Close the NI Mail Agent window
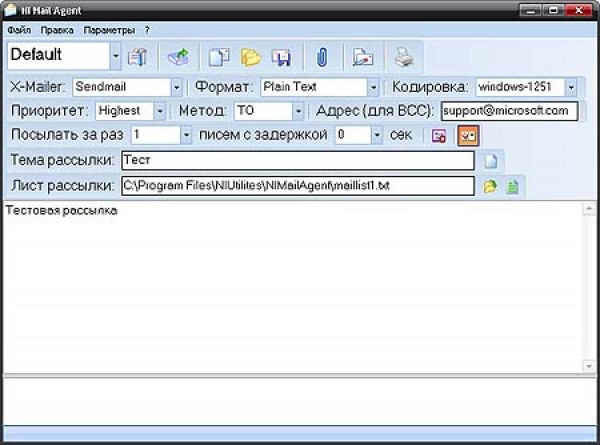This screenshot has height=445, width=600. tap(579, 11)
